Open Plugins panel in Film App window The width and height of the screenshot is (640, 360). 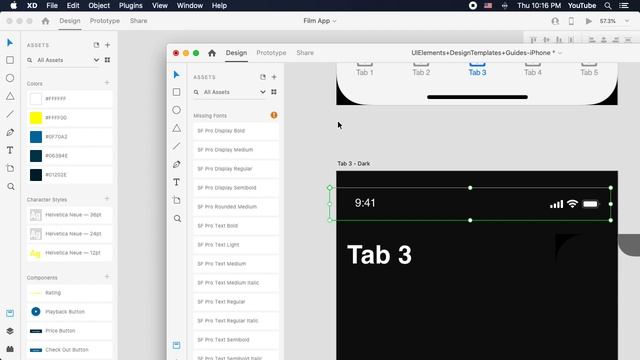click(10, 349)
